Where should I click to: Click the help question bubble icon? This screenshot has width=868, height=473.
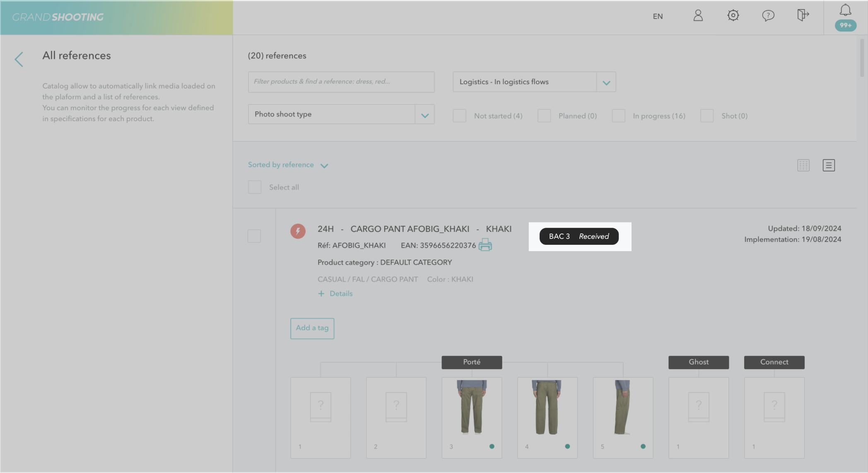[x=768, y=16]
